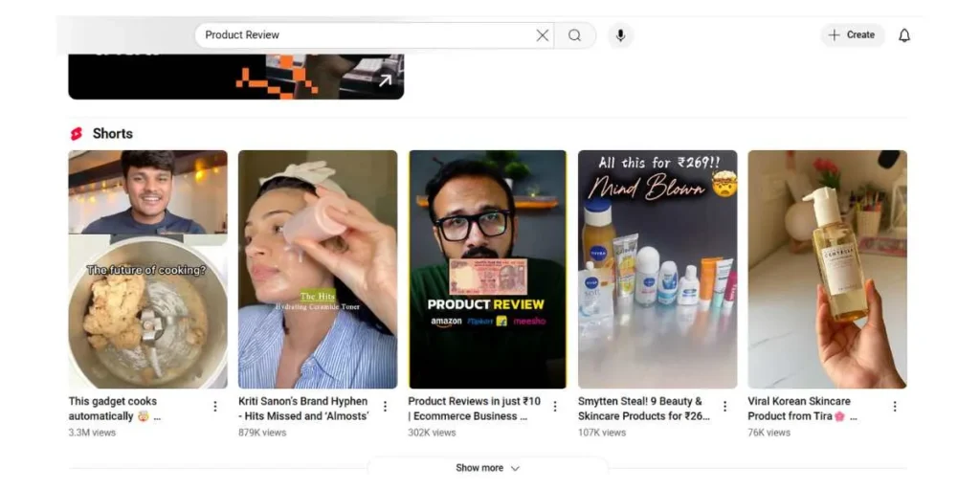The image size is (980, 490).
Task: Start voice search with the microphone icon
Action: (620, 35)
